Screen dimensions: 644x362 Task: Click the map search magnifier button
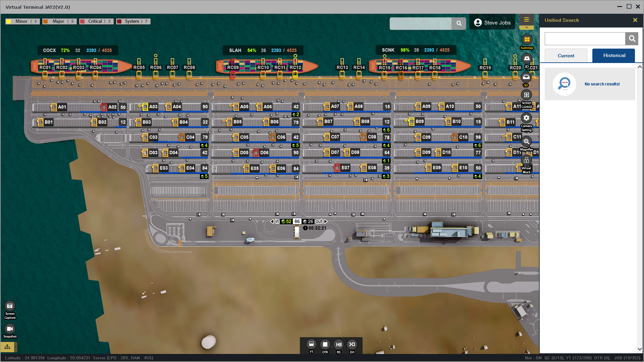tap(459, 23)
